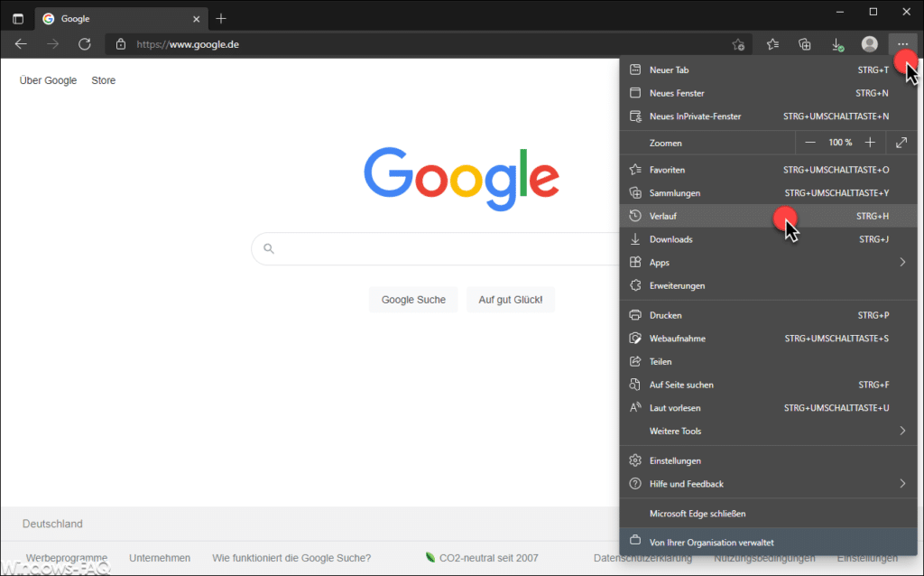The image size is (924, 576).
Task: Open Wie funktioniert die Google Suche? link
Action: (x=291, y=558)
